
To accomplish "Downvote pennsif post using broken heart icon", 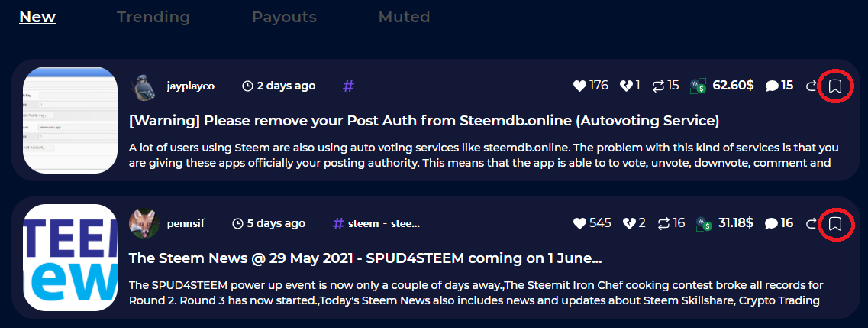I will [628, 223].
